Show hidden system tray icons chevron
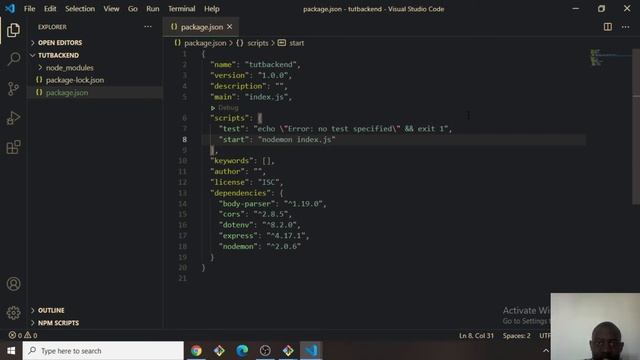The image size is (640, 360). click(x=546, y=351)
